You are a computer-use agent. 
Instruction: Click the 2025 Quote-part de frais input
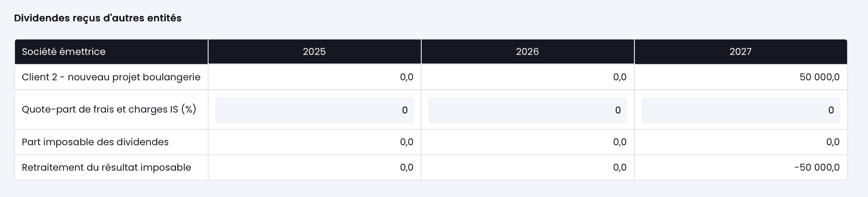(x=314, y=110)
